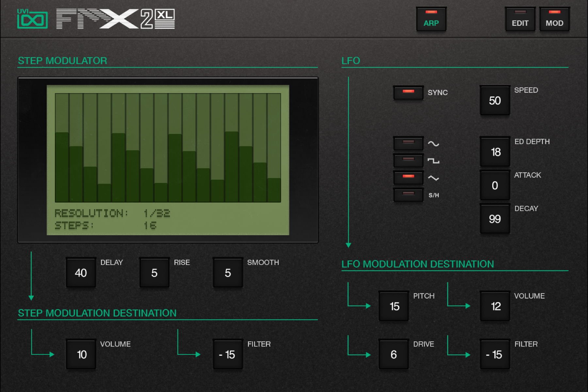The height and width of the screenshot is (392, 588).
Task: Choose the S/H waveform for the LFO
Action: point(408,195)
